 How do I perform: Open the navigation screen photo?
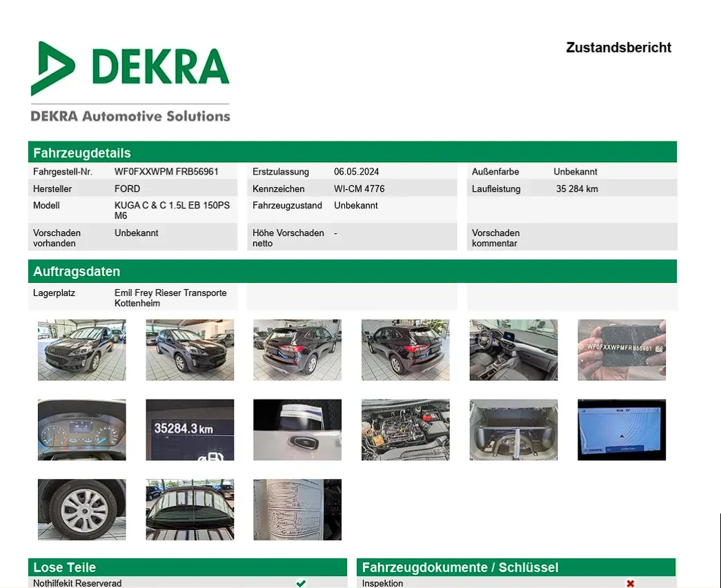pyautogui.click(x=622, y=430)
